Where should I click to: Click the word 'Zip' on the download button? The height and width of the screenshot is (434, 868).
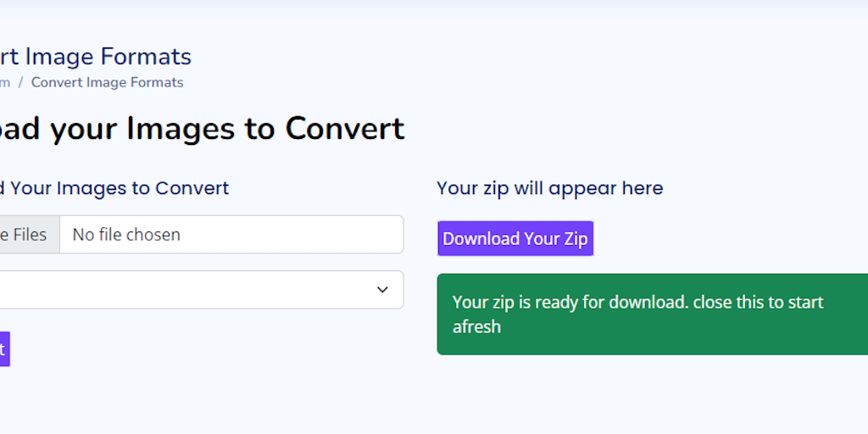(x=576, y=238)
